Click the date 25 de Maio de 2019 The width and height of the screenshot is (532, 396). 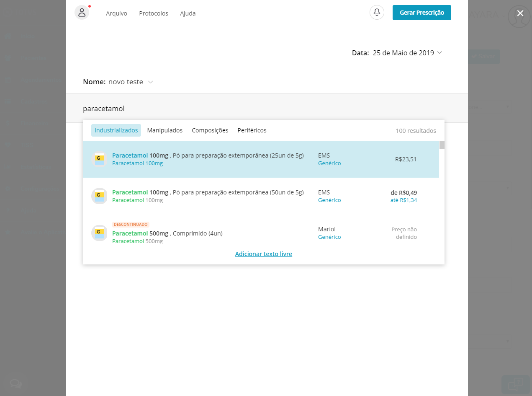click(x=403, y=53)
